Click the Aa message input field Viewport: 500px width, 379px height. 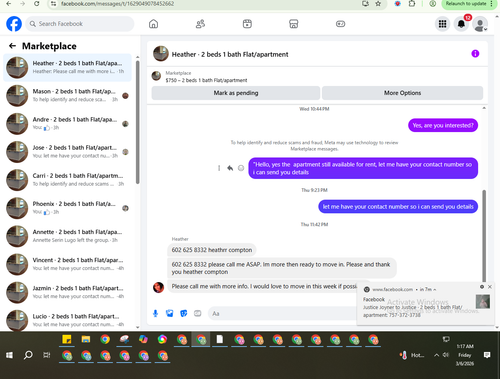pyautogui.click(x=283, y=314)
